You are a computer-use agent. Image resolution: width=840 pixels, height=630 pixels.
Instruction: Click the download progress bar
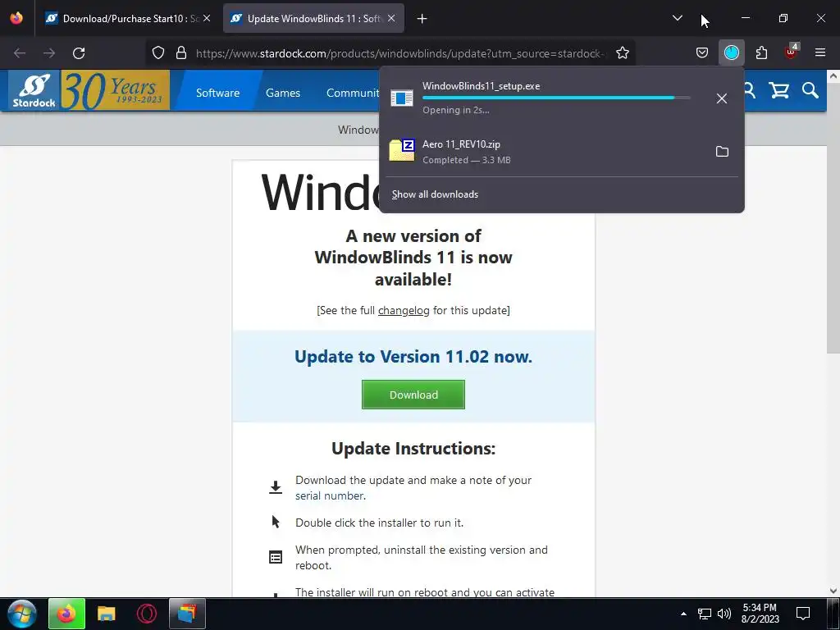coord(556,98)
